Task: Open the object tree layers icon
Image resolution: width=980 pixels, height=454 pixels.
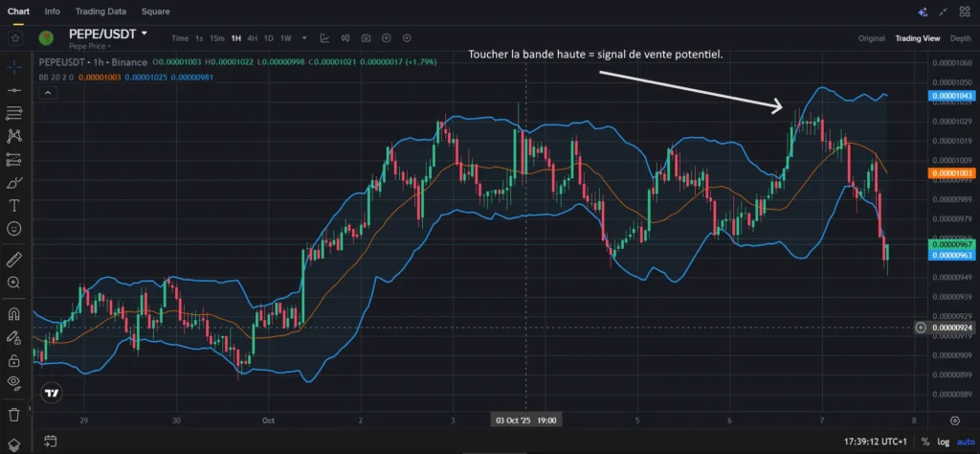Action: (x=13, y=444)
